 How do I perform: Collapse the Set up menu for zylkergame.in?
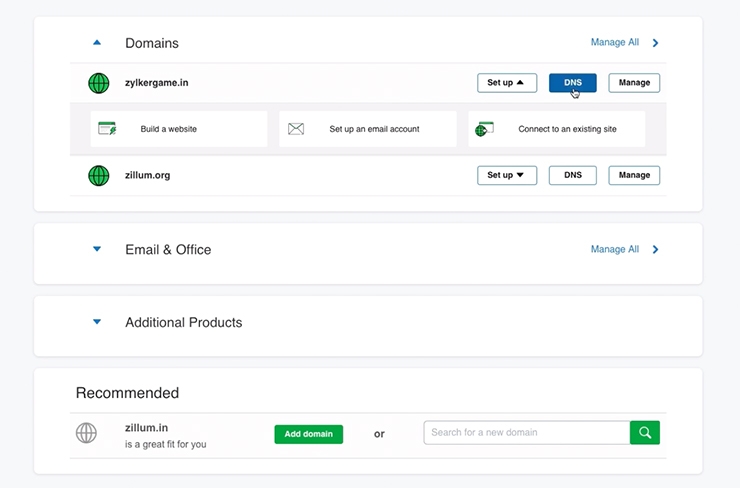tap(506, 83)
